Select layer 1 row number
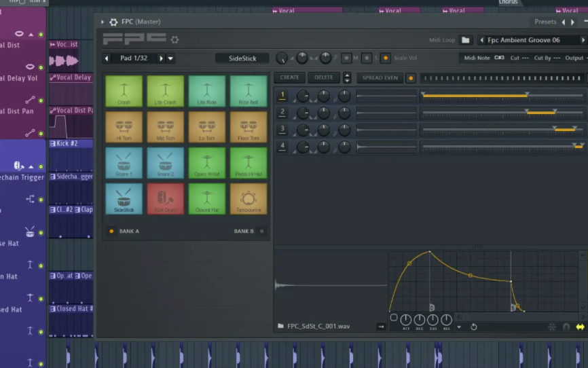 [282, 95]
